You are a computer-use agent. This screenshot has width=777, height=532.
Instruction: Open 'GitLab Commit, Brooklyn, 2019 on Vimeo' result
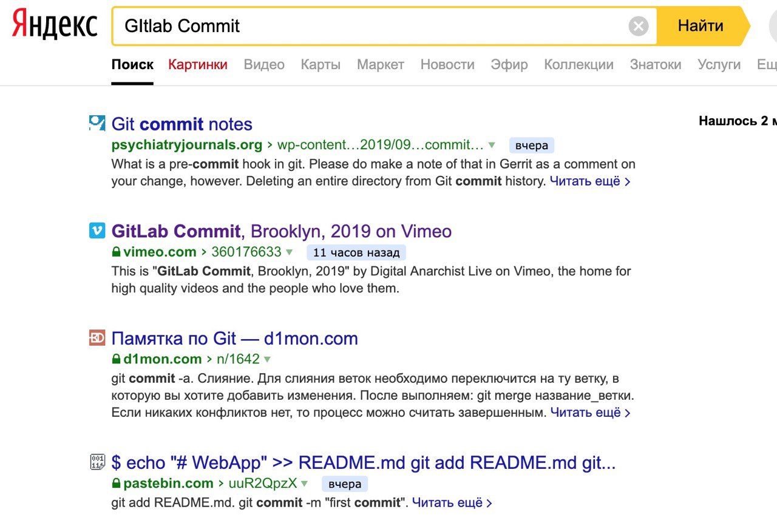coord(282,231)
